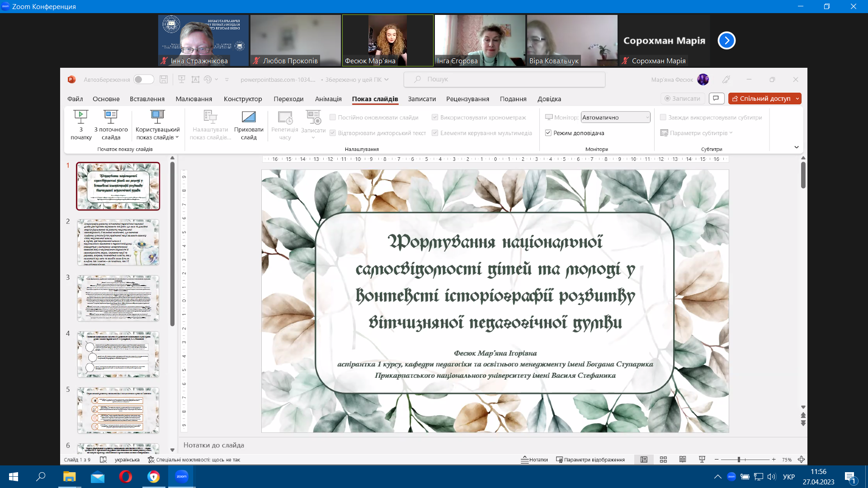
Task: Switch to Reading view icon
Action: pos(683,460)
